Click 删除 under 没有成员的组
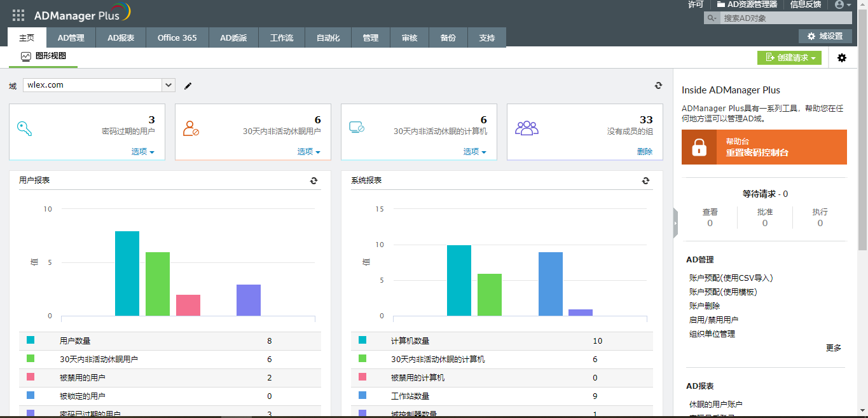The image size is (868, 418). coord(645,152)
